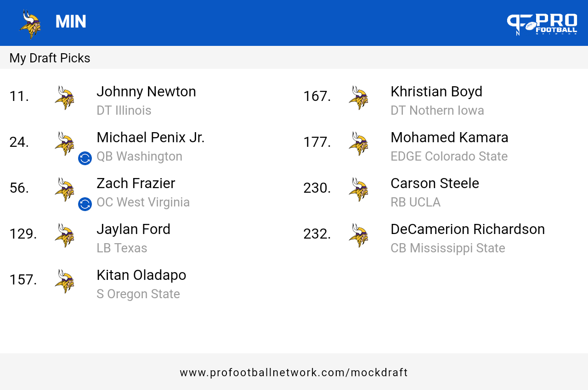Click the Vikings logo beside Carson Steele

point(358,189)
